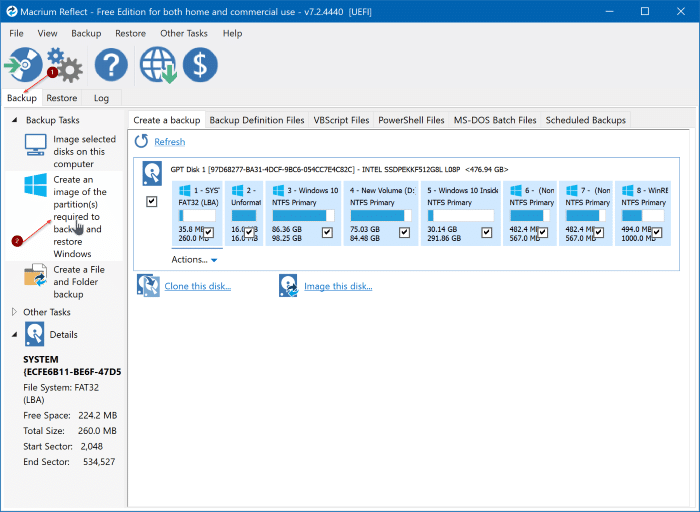The width and height of the screenshot is (700, 512).
Task: Click partition 4 usage bar 75.03 GB
Action: (x=381, y=216)
